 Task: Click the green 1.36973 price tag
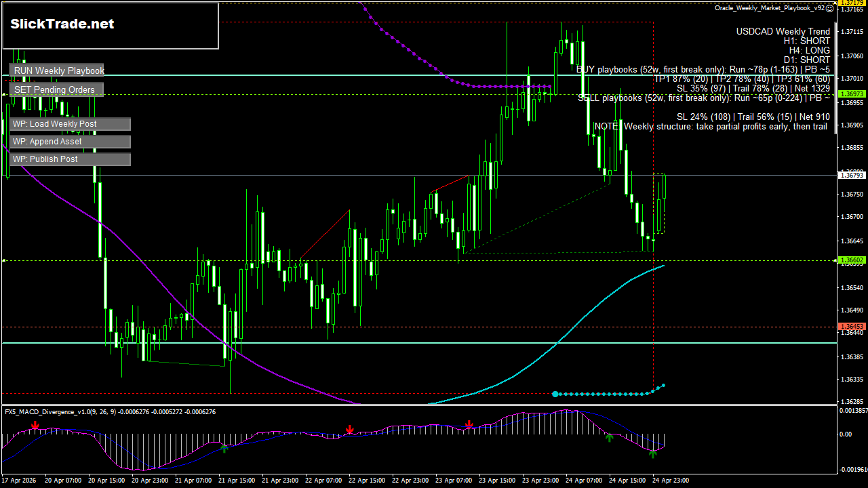coord(851,94)
